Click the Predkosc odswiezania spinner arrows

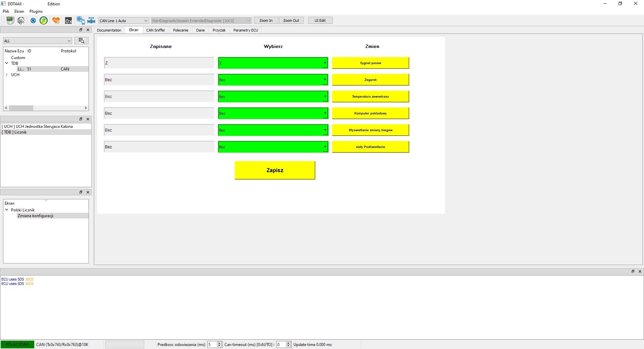219,345
